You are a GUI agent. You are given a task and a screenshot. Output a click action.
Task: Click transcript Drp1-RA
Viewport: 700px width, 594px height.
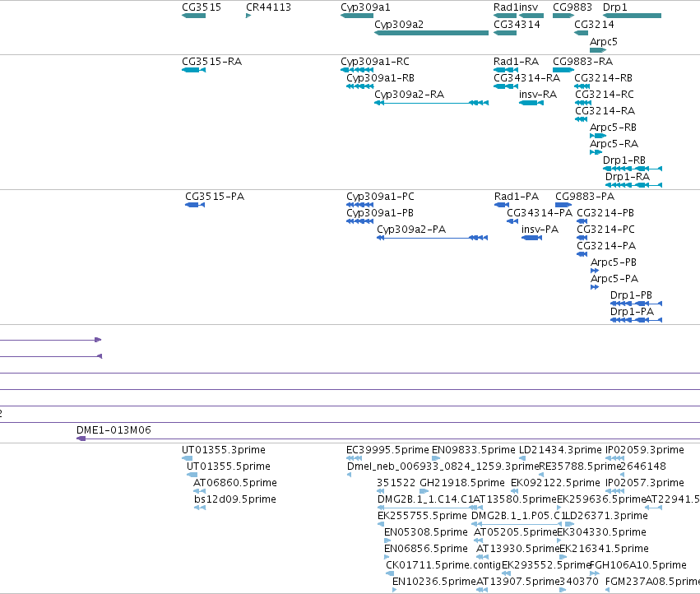coord(628,177)
